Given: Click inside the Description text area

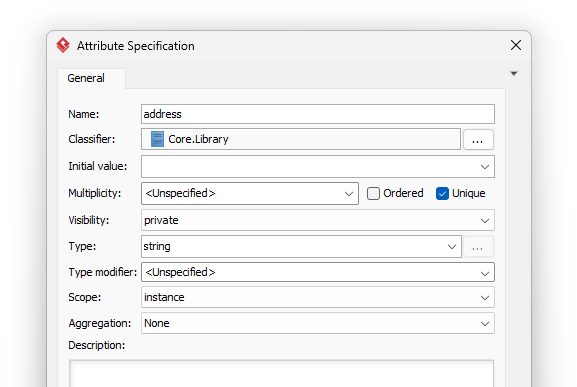Looking at the screenshot, I should coord(282,373).
